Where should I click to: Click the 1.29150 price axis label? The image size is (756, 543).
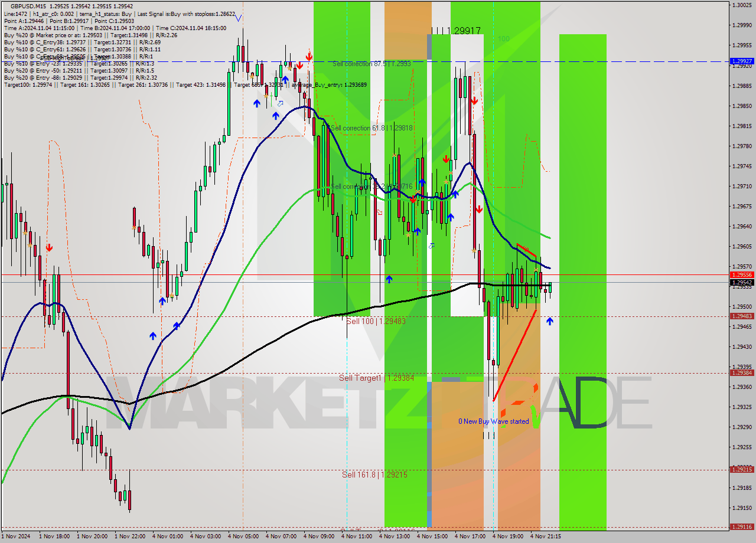pos(742,508)
